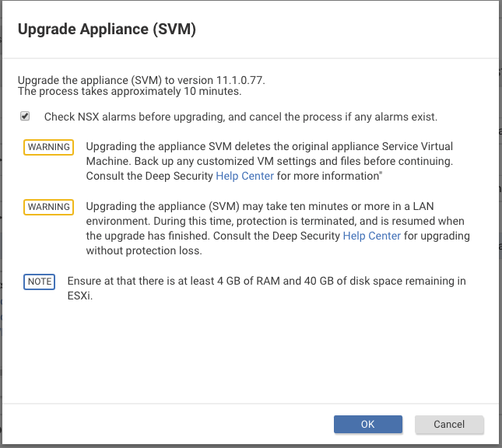This screenshot has width=502, height=448.
Task: Click the first WARNING badge
Action: coord(49,147)
